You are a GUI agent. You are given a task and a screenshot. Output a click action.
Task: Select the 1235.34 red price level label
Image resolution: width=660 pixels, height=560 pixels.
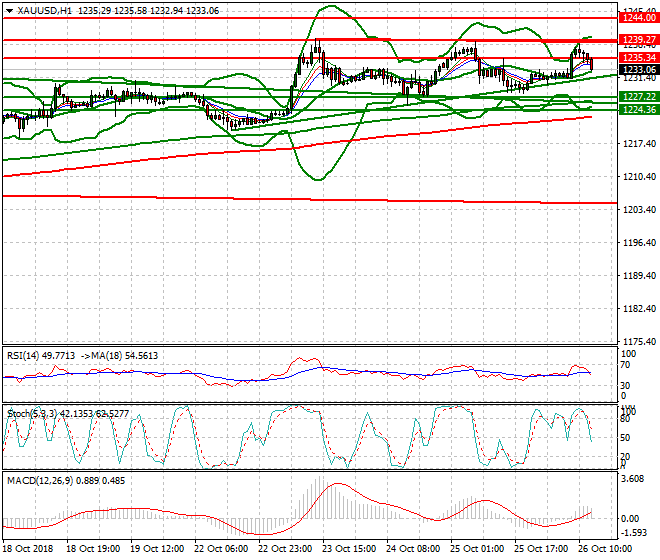pos(639,57)
